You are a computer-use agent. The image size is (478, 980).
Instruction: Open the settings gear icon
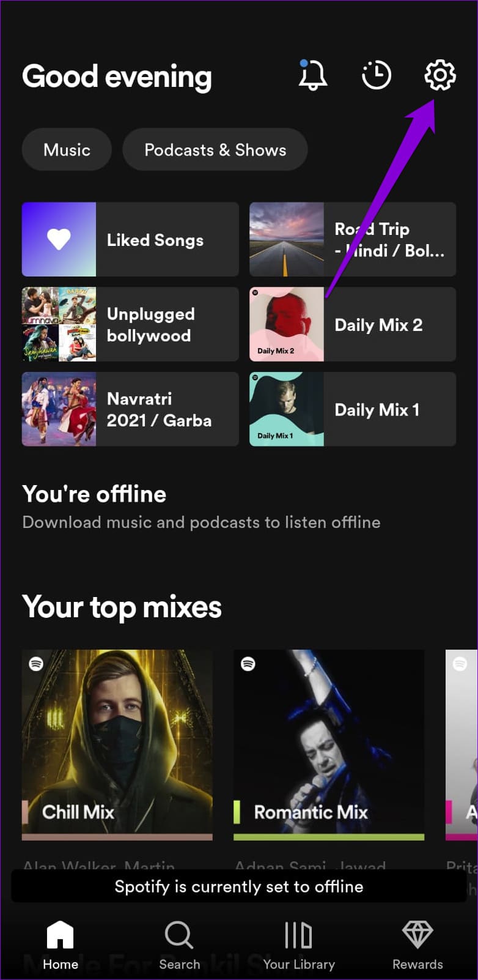tap(440, 75)
